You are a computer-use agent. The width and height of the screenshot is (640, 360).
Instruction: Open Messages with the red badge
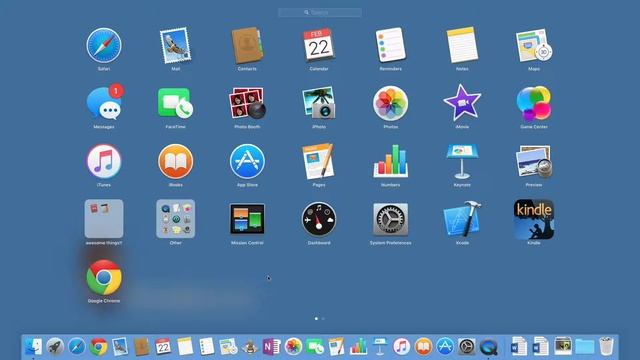point(104,103)
